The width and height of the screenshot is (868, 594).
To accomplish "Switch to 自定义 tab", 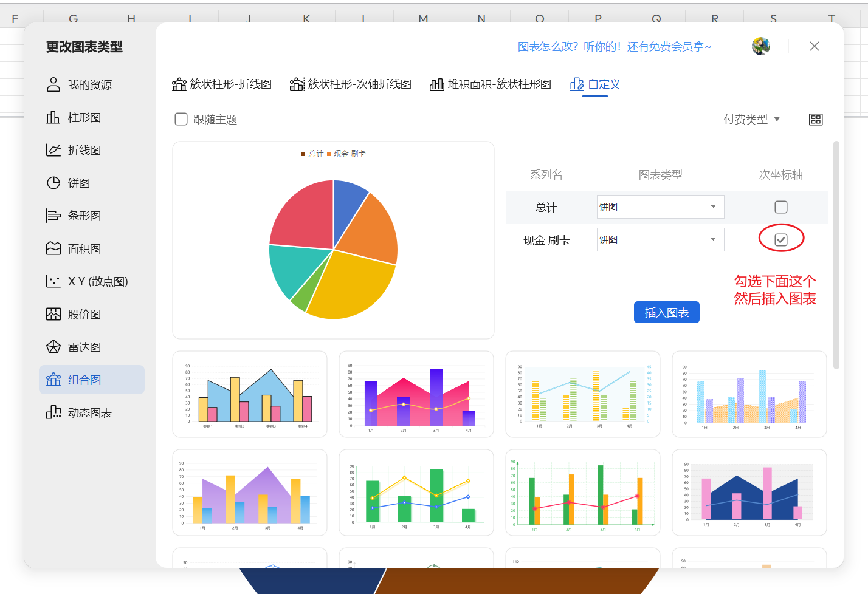I will pyautogui.click(x=595, y=84).
